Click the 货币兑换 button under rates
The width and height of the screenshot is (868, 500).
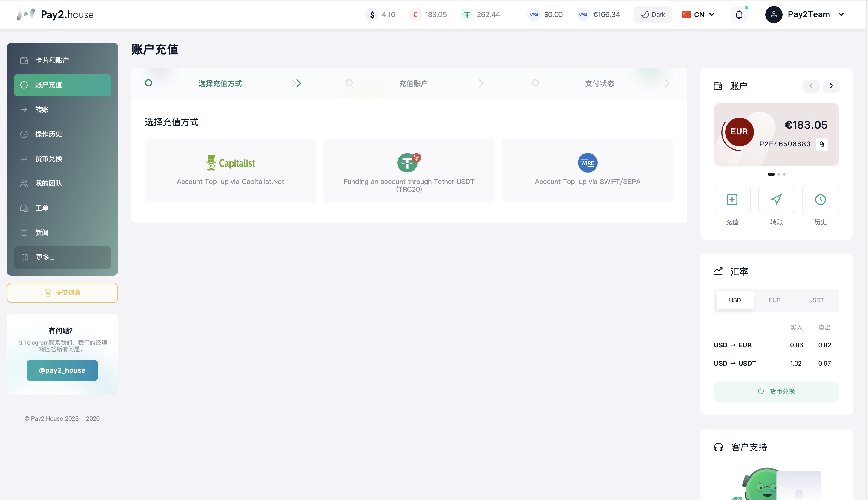click(776, 392)
